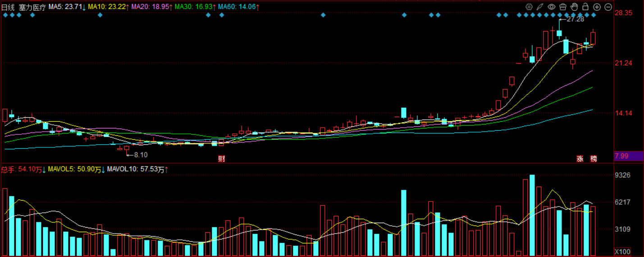
Task: Click the 28.35 price axis value
Action: (624, 13)
